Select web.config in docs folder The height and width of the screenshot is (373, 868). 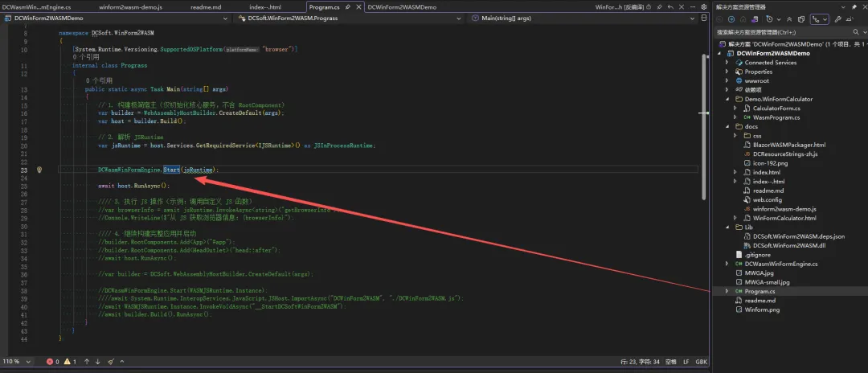(x=766, y=200)
